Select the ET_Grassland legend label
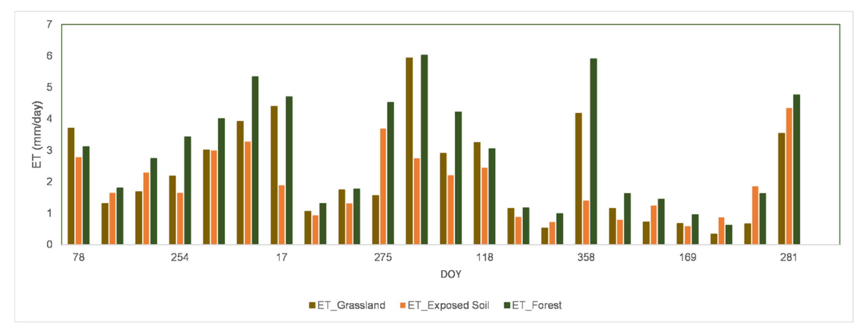 [351, 305]
